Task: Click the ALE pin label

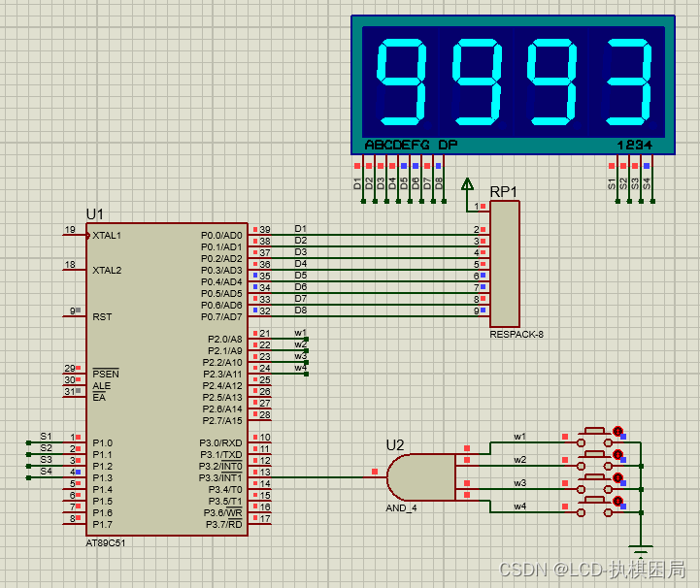Action: (x=101, y=385)
